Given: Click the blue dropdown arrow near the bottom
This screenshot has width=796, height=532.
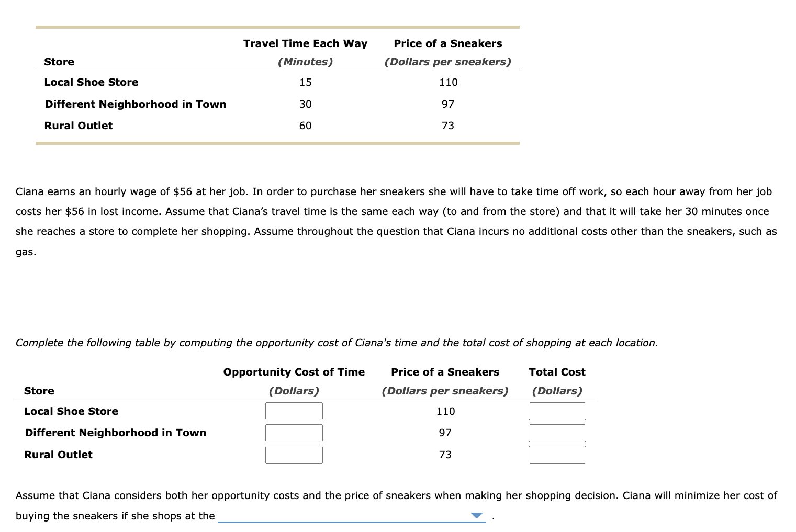Looking at the screenshot, I should [x=476, y=515].
